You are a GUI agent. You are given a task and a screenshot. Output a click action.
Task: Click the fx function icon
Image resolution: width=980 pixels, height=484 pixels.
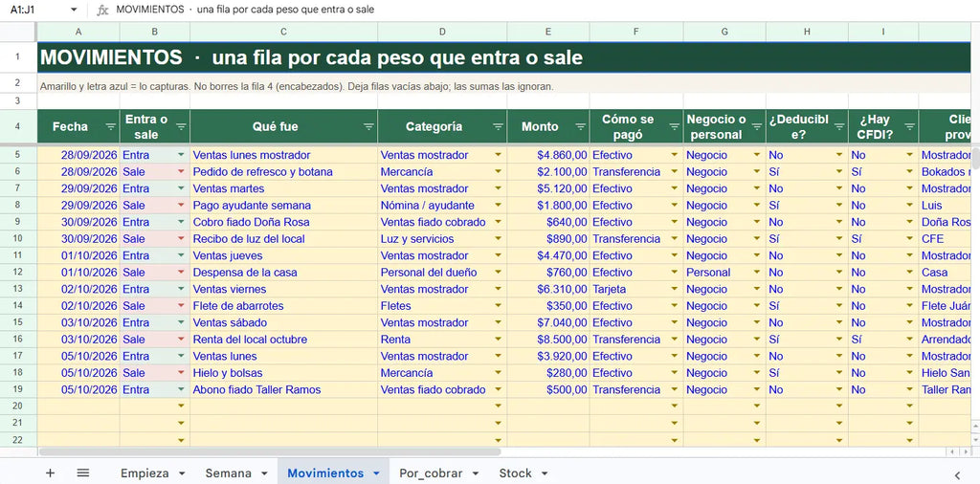coord(102,10)
